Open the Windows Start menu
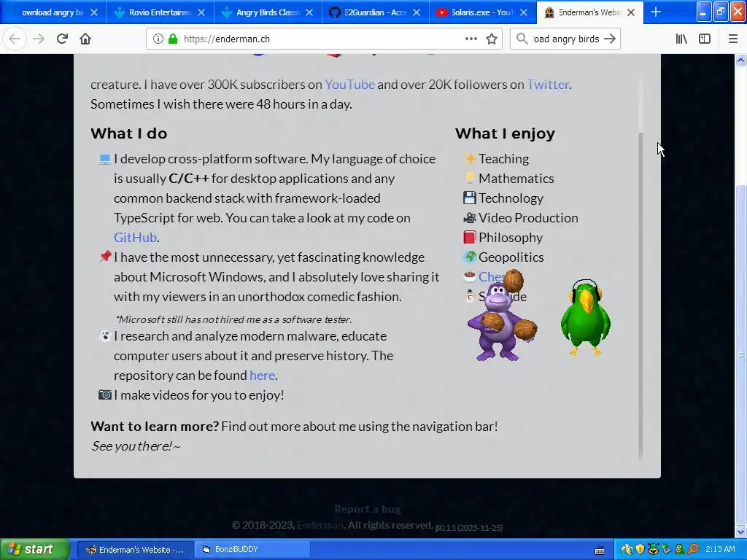 tap(34, 549)
